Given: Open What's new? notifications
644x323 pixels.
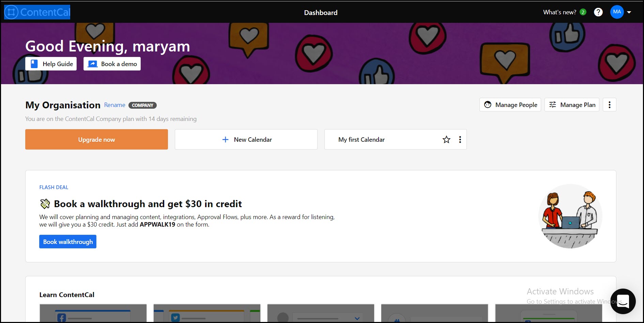Looking at the screenshot, I should (x=559, y=12).
